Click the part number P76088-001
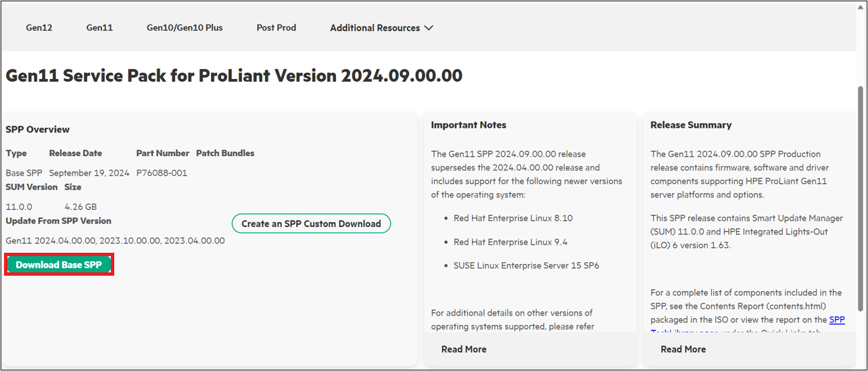 [x=162, y=173]
